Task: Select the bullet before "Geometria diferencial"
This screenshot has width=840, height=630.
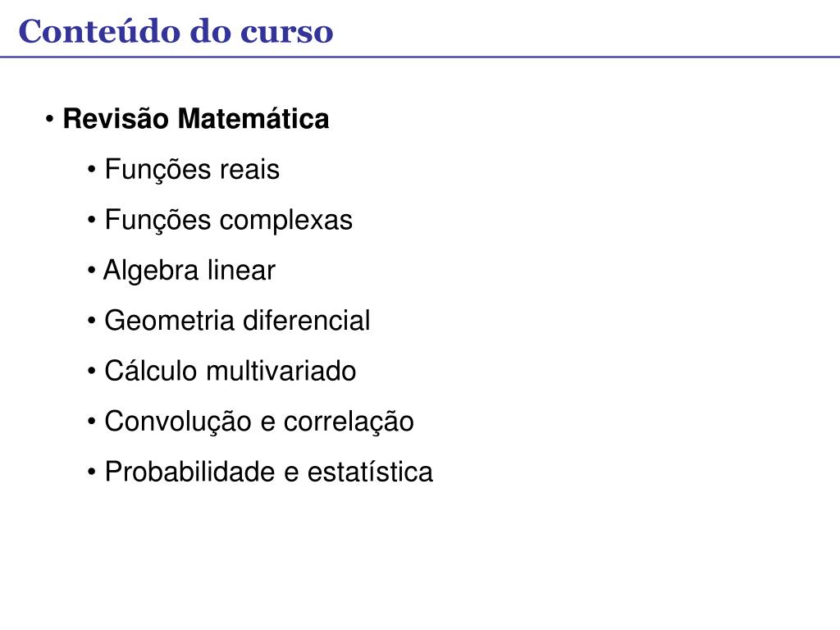Action: pos(92,321)
